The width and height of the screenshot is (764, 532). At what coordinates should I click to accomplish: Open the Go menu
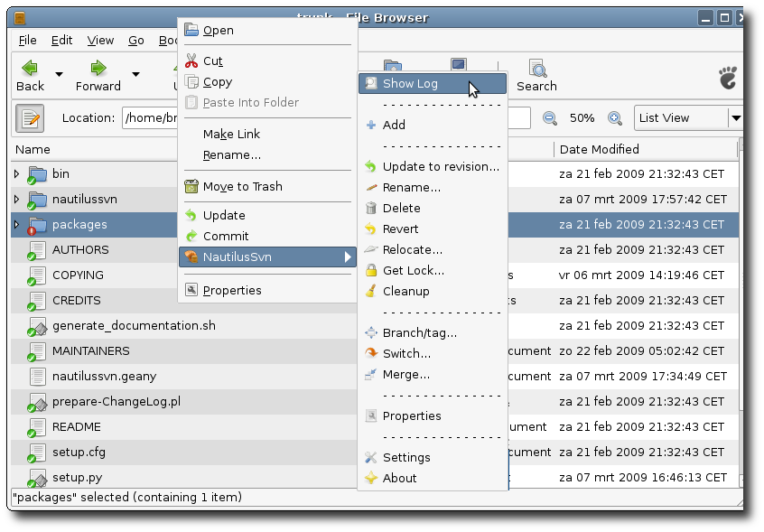pyautogui.click(x=136, y=41)
